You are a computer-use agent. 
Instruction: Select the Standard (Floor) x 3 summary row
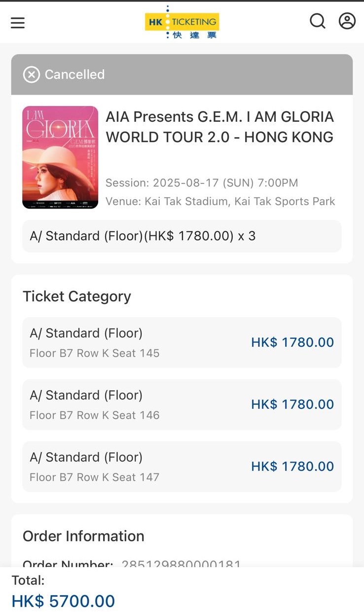pyautogui.click(x=182, y=236)
